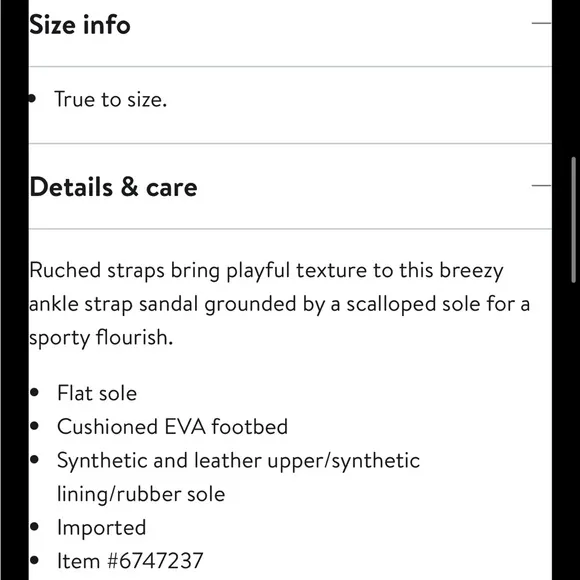This screenshot has height=580, width=580.
Task: Click the bullet dot before Cushioned EVA footbed
Action: click(x=34, y=426)
